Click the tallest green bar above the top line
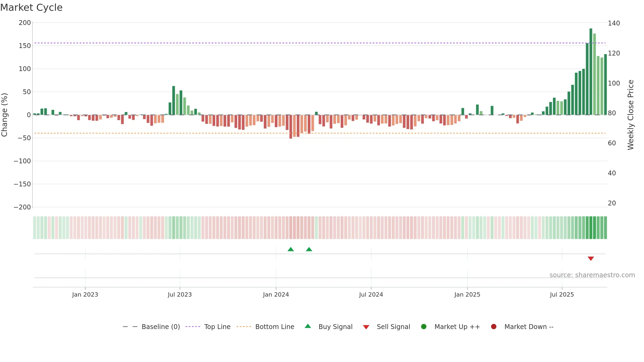The image size is (644, 362). point(591,72)
